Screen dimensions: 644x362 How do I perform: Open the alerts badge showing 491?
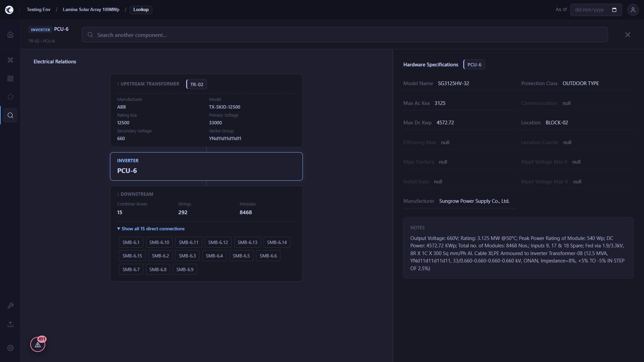tap(38, 344)
